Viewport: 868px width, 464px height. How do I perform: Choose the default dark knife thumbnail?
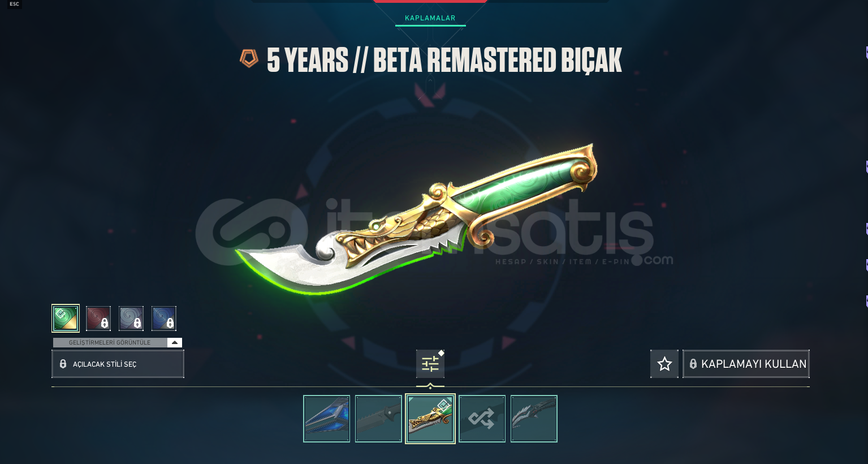(x=378, y=419)
